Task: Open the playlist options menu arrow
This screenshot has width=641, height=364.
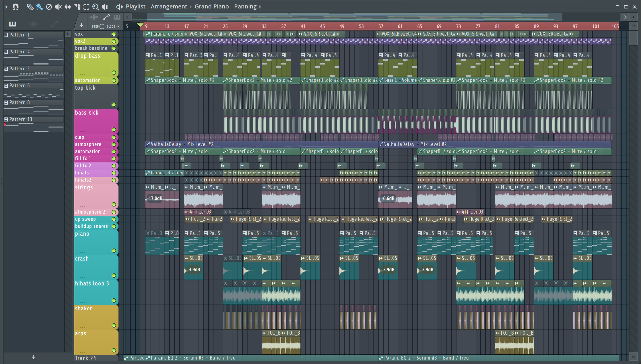Action: [x=6, y=7]
